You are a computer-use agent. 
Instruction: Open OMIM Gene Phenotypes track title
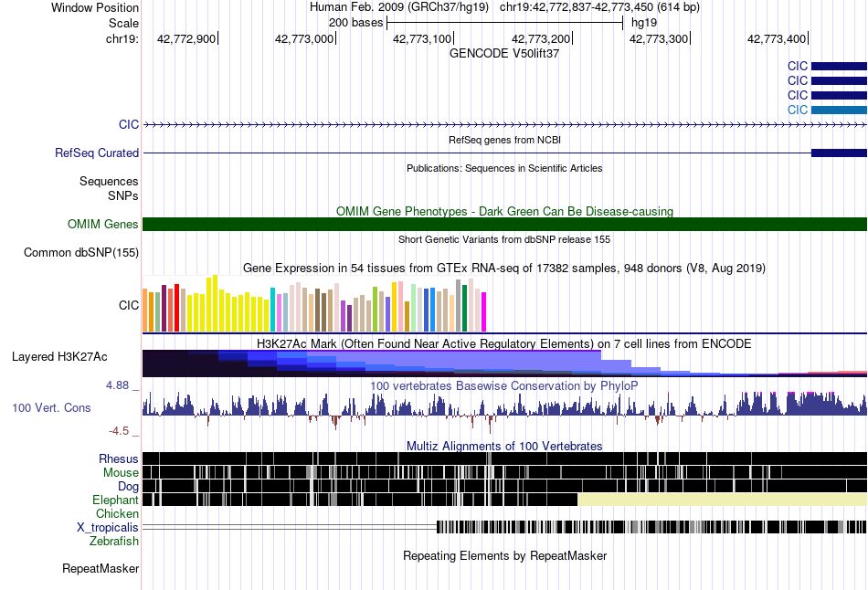pos(504,211)
